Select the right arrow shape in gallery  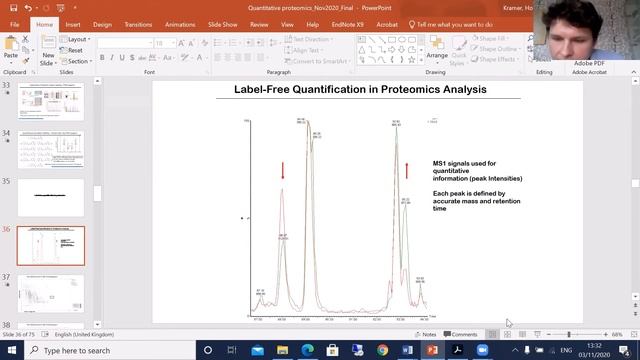(392, 50)
